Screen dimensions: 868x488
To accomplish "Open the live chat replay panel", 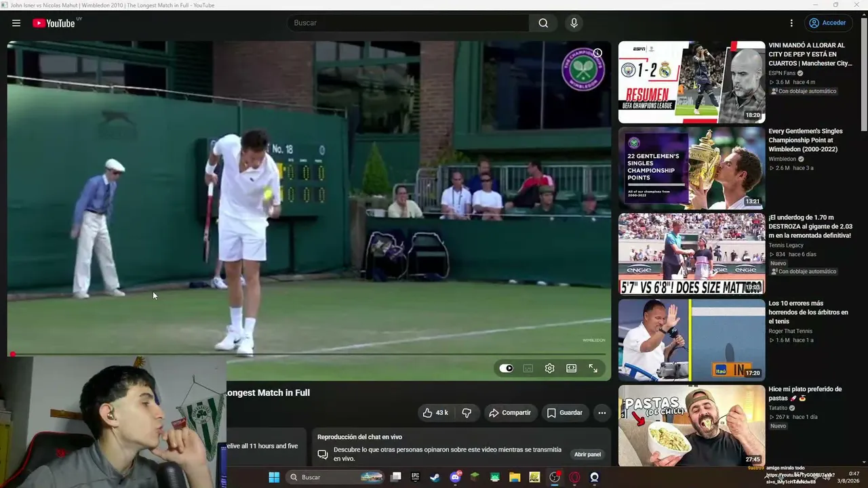I will point(587,454).
